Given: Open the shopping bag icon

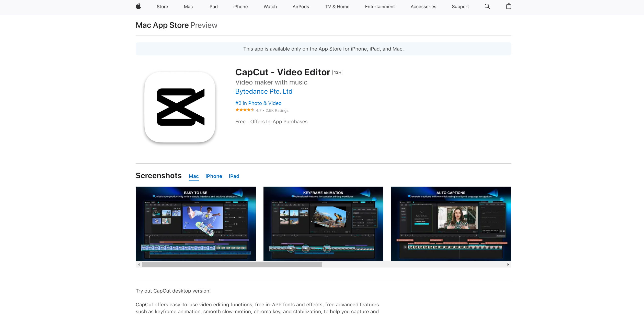Looking at the screenshot, I should (509, 6).
